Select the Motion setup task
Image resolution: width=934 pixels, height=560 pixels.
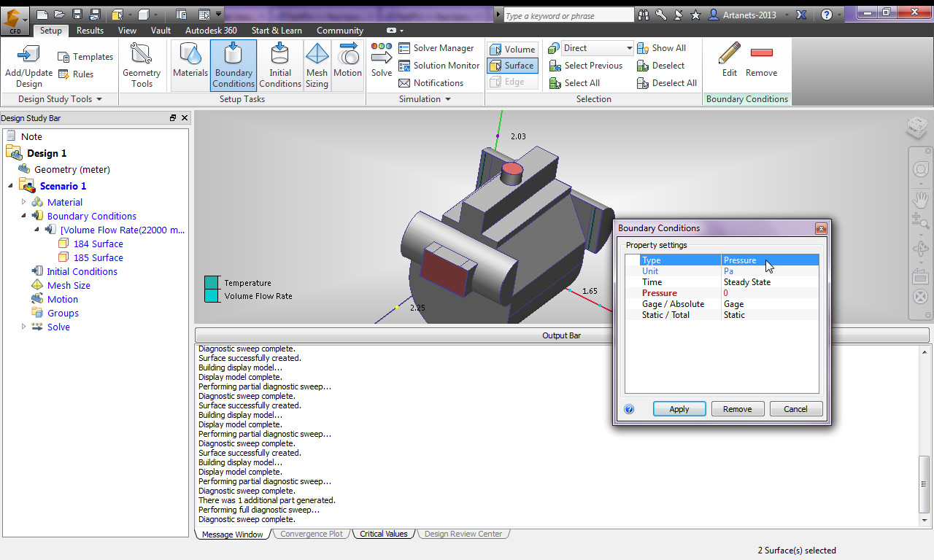(x=348, y=66)
